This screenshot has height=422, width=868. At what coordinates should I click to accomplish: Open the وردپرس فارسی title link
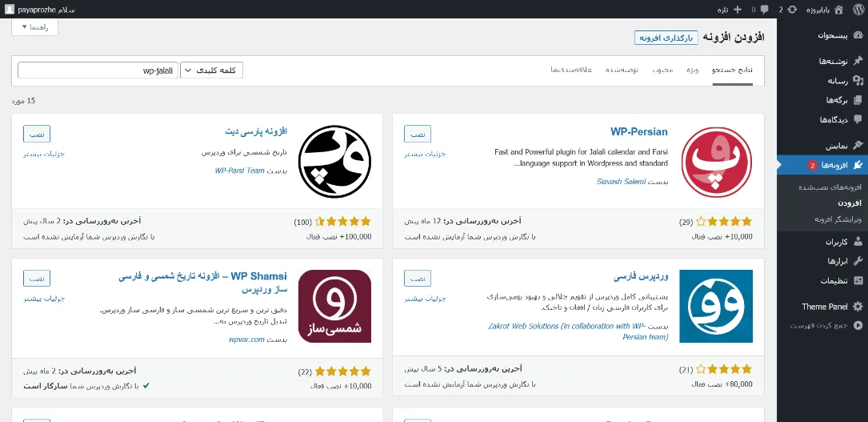click(641, 276)
